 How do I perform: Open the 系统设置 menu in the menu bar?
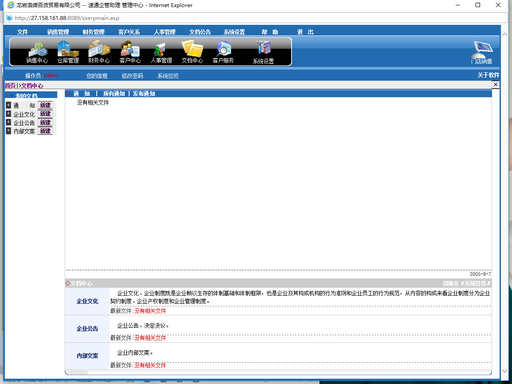(x=234, y=32)
